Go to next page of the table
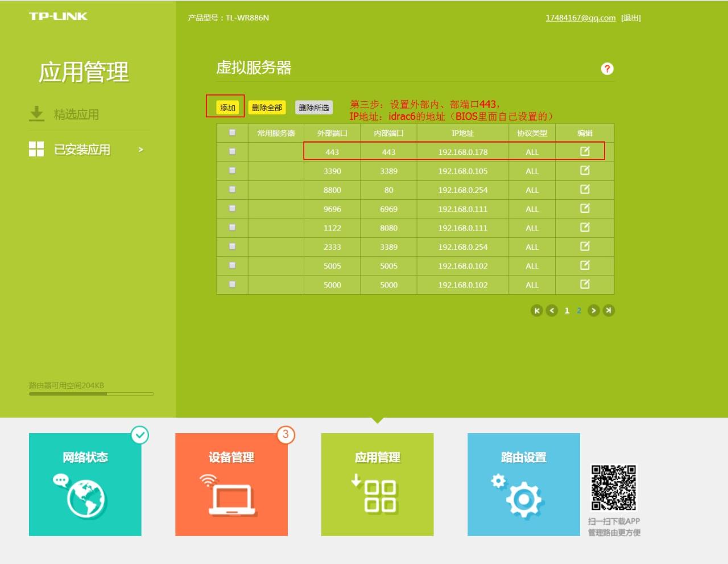Screen dimensions: 728x564 click(x=593, y=310)
